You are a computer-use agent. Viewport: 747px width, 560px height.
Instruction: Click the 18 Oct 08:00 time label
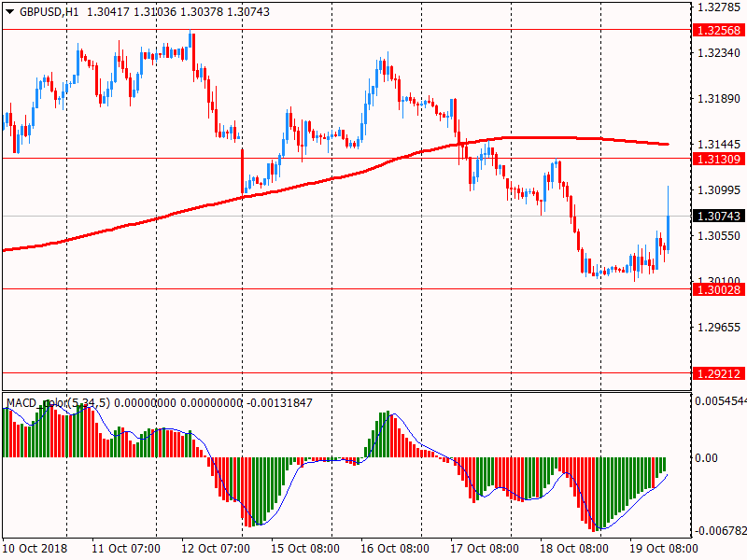(574, 549)
